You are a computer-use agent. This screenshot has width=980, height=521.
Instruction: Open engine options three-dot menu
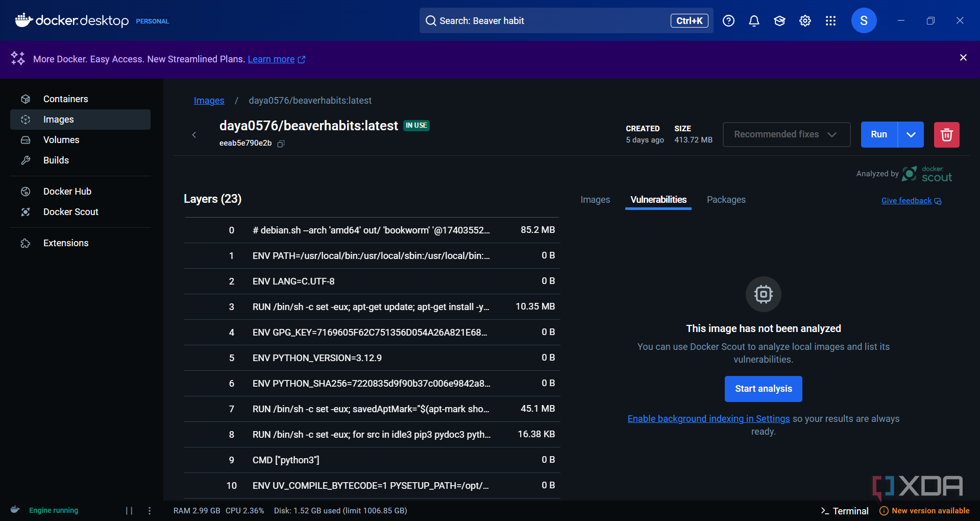click(x=150, y=511)
